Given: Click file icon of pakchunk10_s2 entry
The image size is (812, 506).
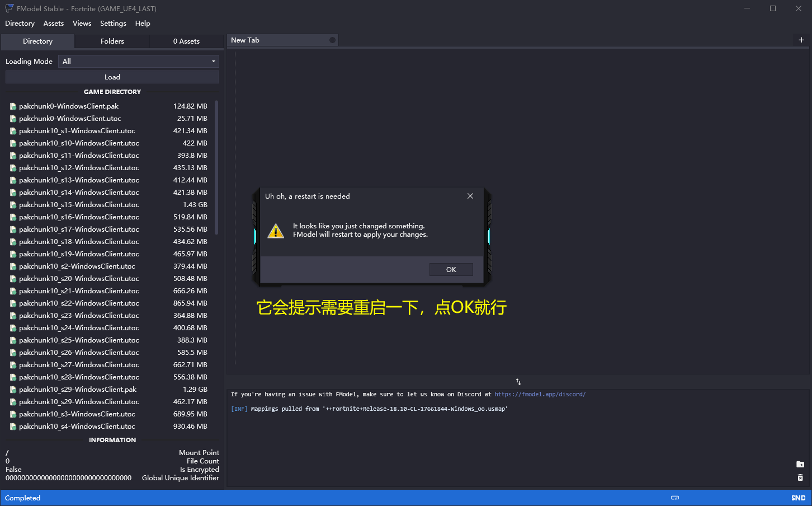Looking at the screenshot, I should coord(13,266).
